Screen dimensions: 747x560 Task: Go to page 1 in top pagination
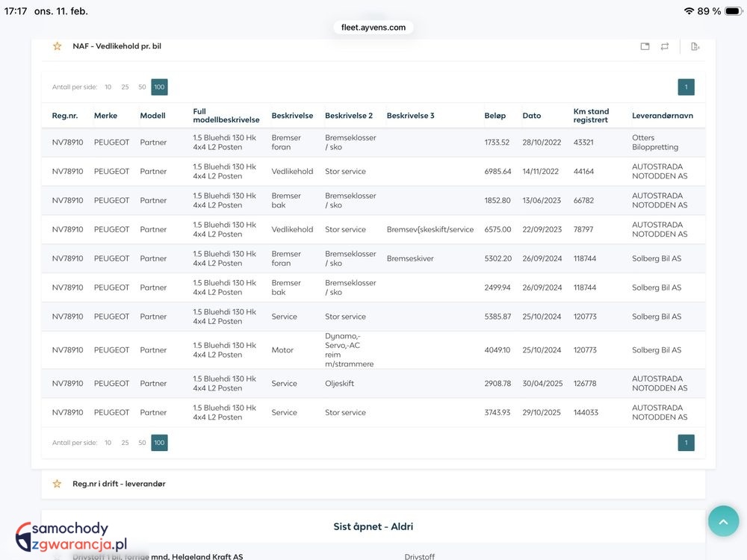(686, 87)
